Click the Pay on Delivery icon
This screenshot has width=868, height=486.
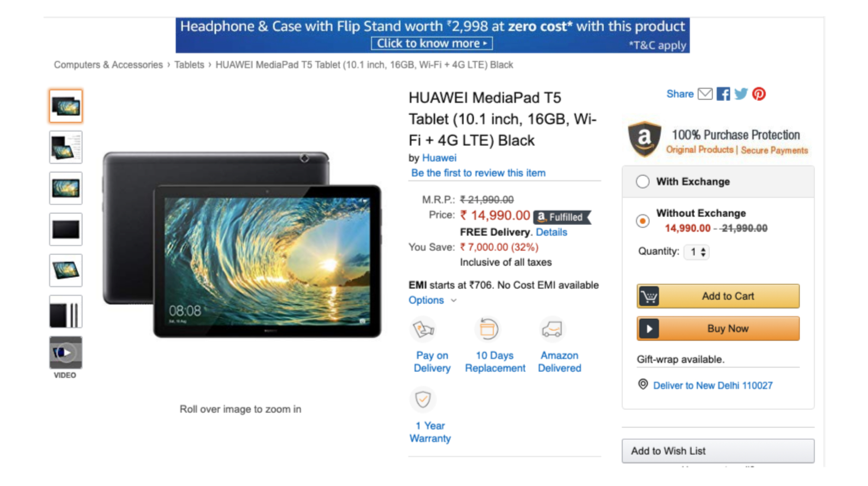[x=423, y=329]
